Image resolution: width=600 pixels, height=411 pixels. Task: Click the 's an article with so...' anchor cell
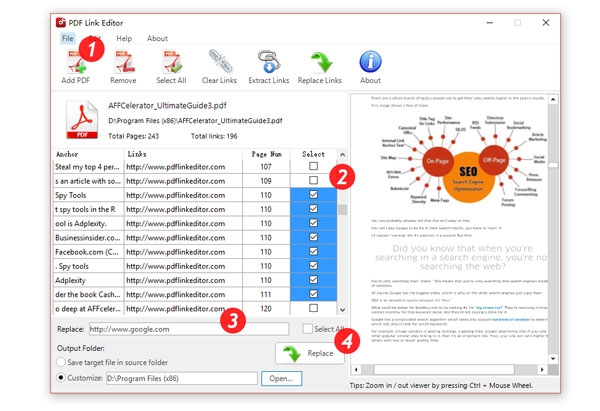88,181
